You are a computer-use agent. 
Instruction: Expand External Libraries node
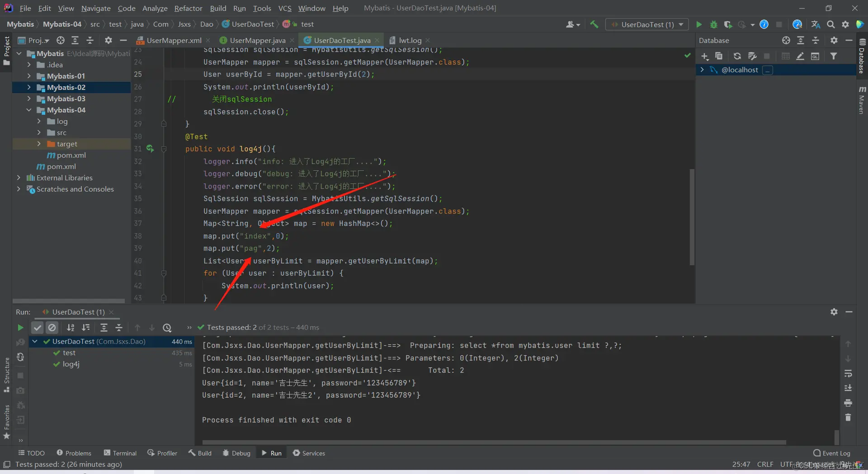coord(19,178)
